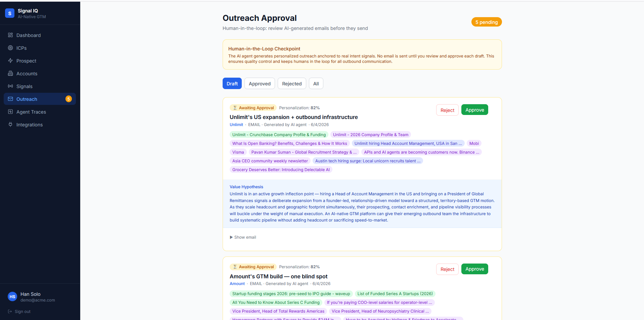
Task: Open Asia CEO community weekly newsletter tag
Action: point(270,161)
